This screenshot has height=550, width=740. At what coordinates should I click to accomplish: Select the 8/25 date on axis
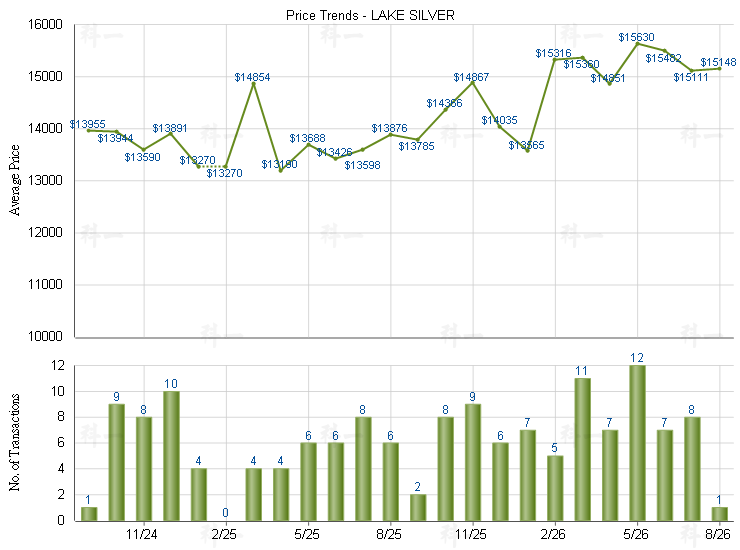pos(388,534)
